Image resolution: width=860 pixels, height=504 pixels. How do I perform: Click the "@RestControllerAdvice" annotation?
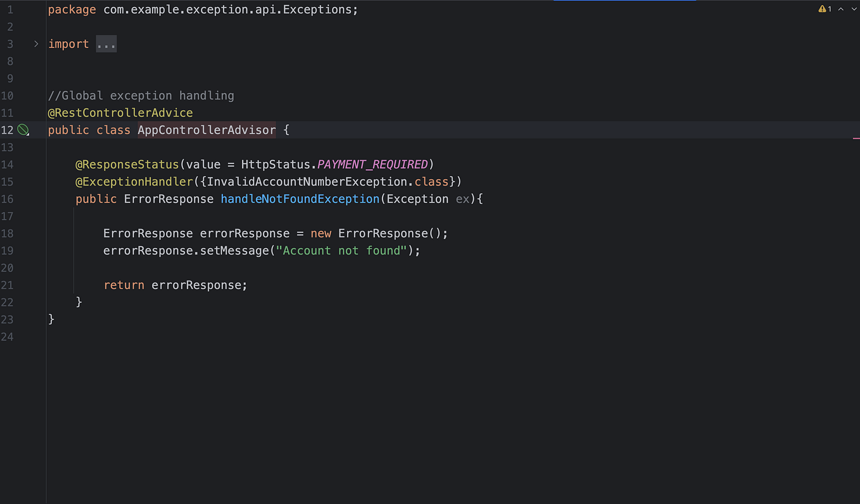(120, 113)
